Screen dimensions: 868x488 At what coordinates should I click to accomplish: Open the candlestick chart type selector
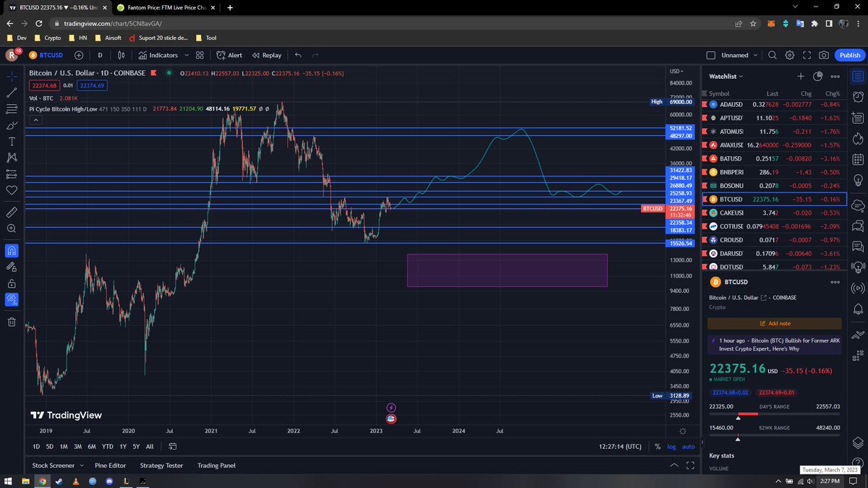click(121, 55)
